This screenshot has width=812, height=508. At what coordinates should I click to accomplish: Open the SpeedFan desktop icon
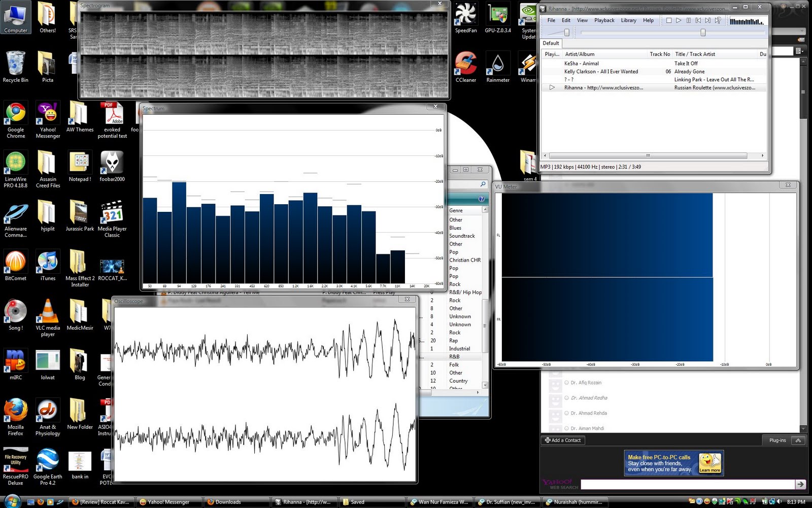coord(466,18)
